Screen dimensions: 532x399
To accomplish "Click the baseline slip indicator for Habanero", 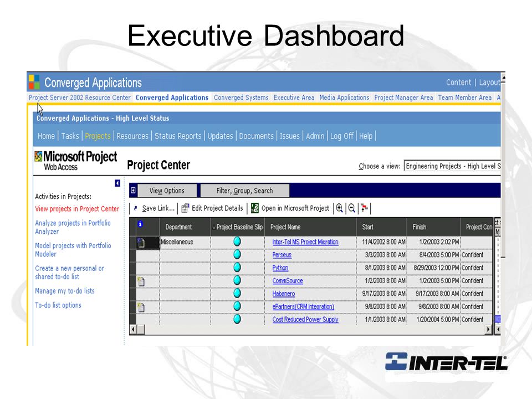I will click(x=237, y=293).
